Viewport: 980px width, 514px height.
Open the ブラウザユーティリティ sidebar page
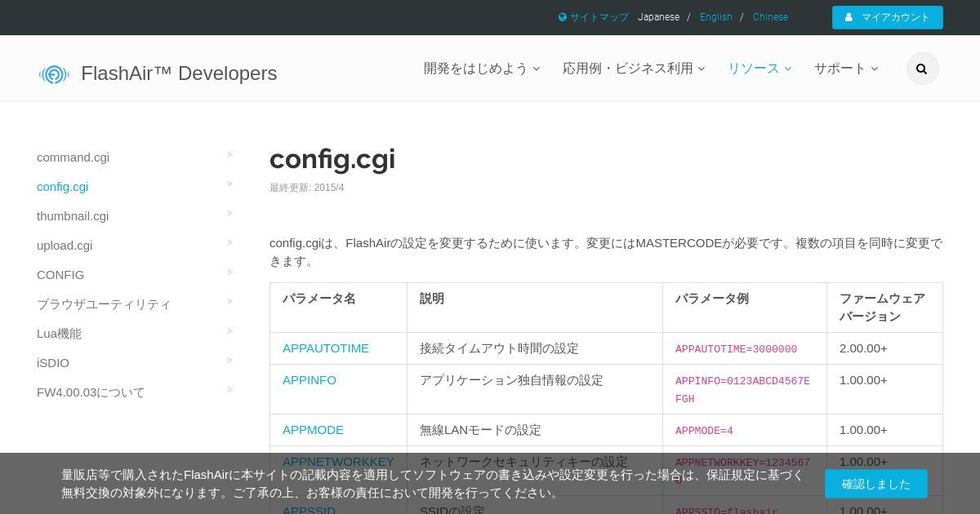[104, 304]
